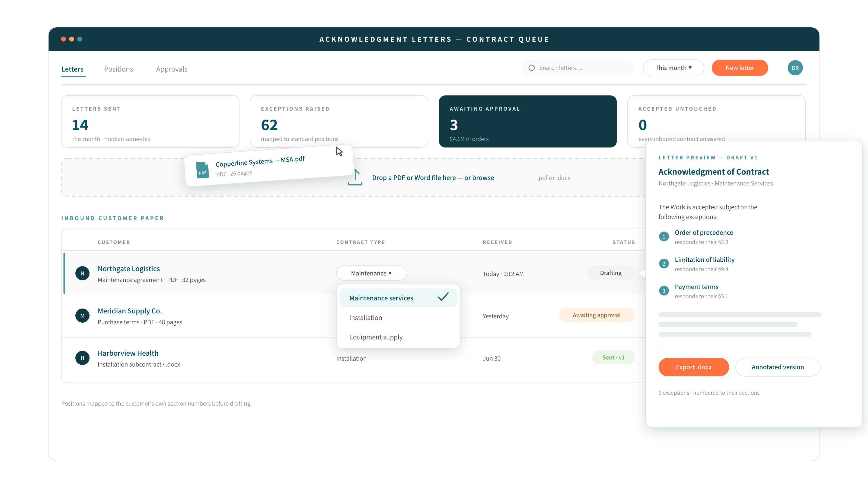Open the Awaiting Approval stat card
The image size is (868, 488).
pyautogui.click(x=528, y=121)
